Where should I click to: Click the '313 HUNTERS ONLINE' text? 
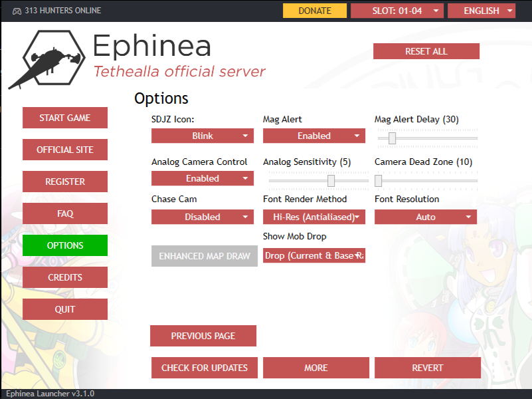(x=63, y=11)
